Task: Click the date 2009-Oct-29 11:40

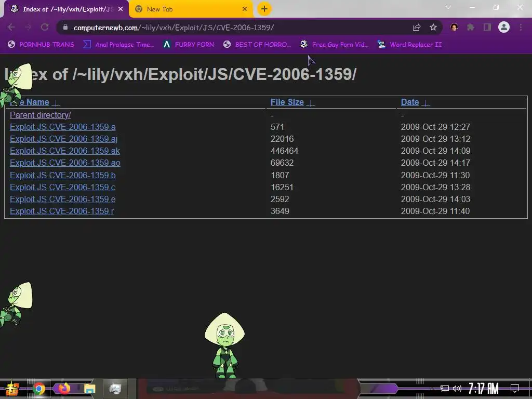Action: (x=435, y=211)
